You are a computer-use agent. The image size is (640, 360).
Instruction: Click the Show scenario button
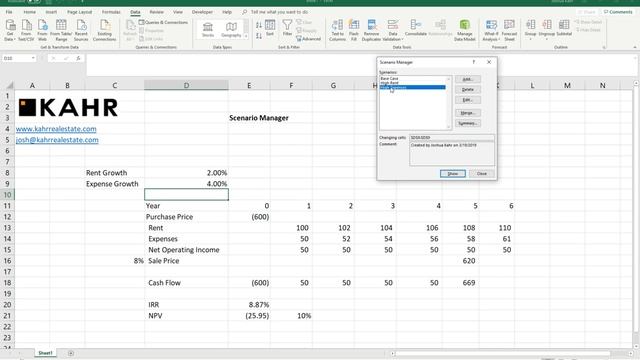453,173
